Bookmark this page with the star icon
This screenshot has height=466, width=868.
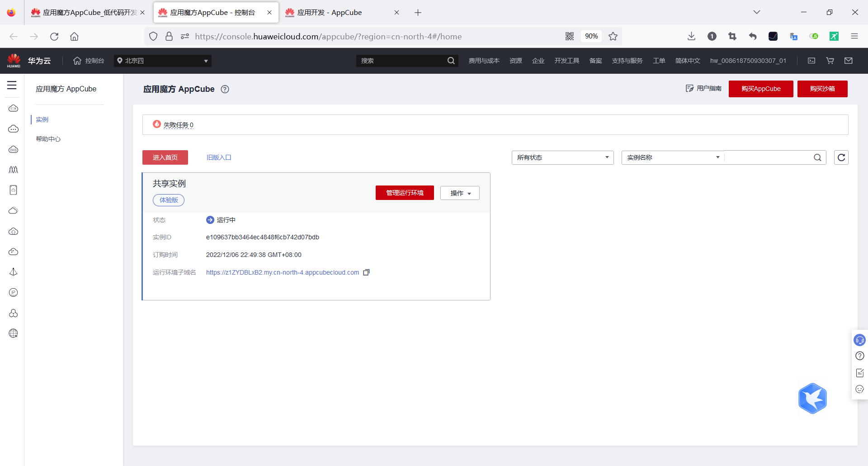613,36
